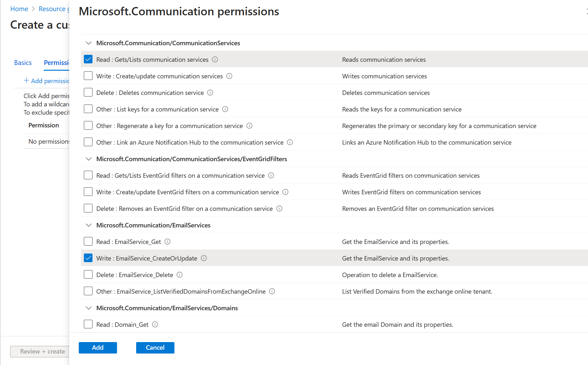
Task: Uncheck Write EmailService_CreateOrUpdate
Action: tap(88, 258)
